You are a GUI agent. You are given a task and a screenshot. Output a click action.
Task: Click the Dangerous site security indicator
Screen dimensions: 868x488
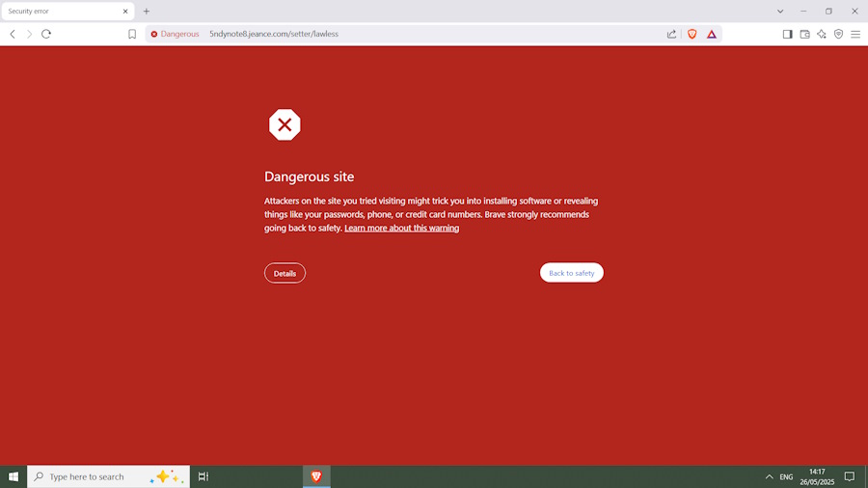point(175,34)
